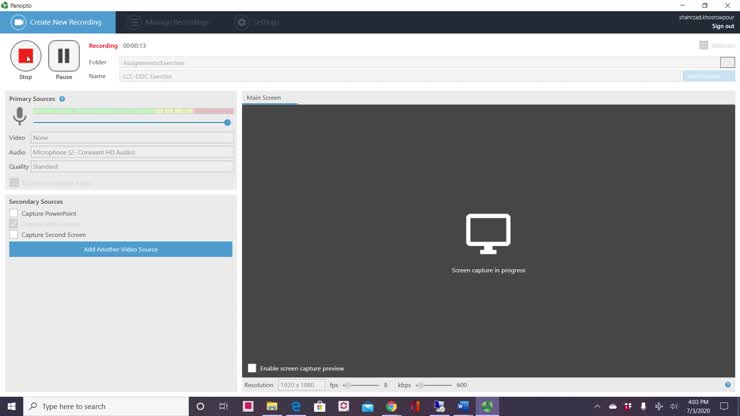
Task: Open the Audio microphone dropdown
Action: (x=132, y=153)
